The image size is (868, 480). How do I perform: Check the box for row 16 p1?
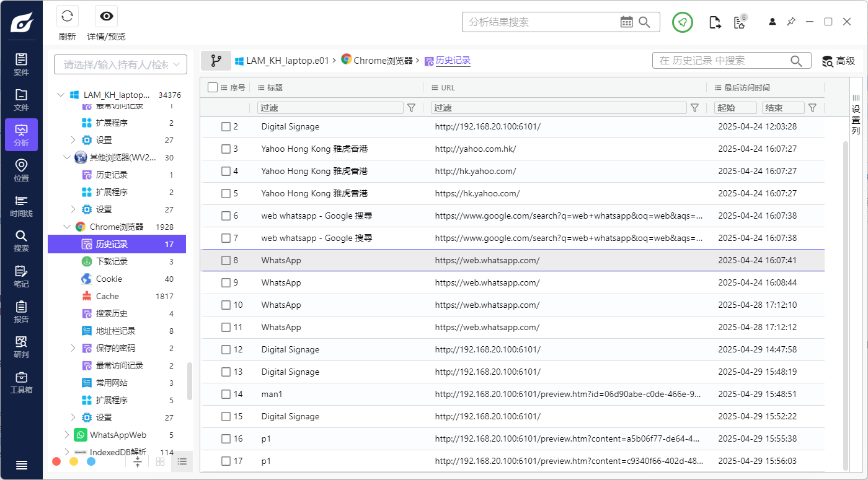coord(226,439)
